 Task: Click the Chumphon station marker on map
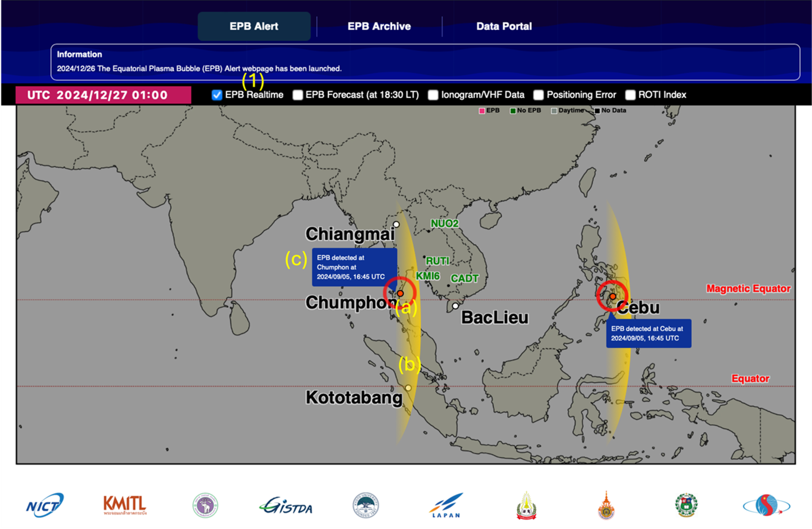(400, 294)
